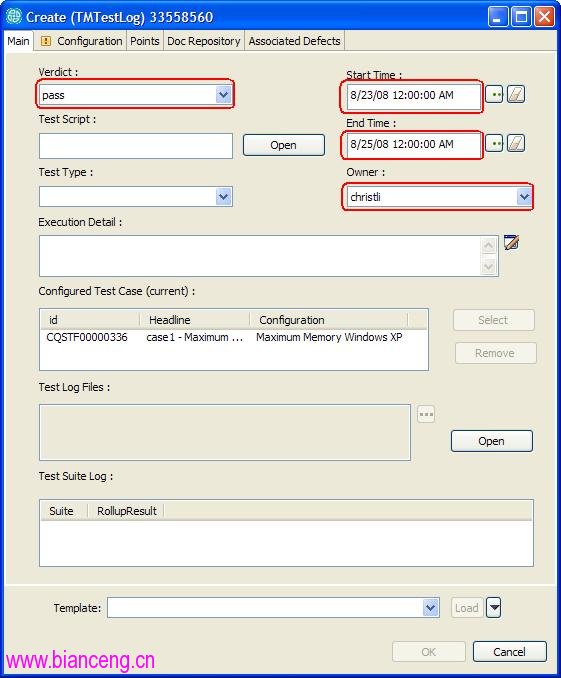Clear the Start Time with eraser icon
The height and width of the screenshot is (678, 561).
click(516, 94)
